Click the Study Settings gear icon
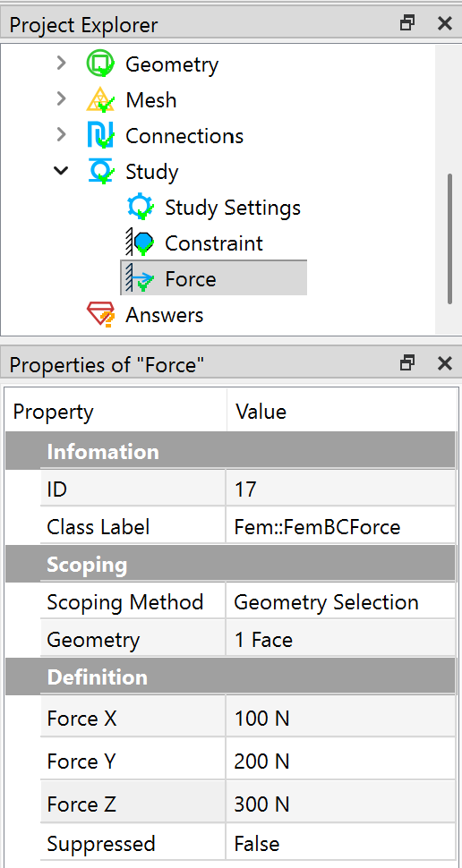The image size is (462, 868). (141, 207)
